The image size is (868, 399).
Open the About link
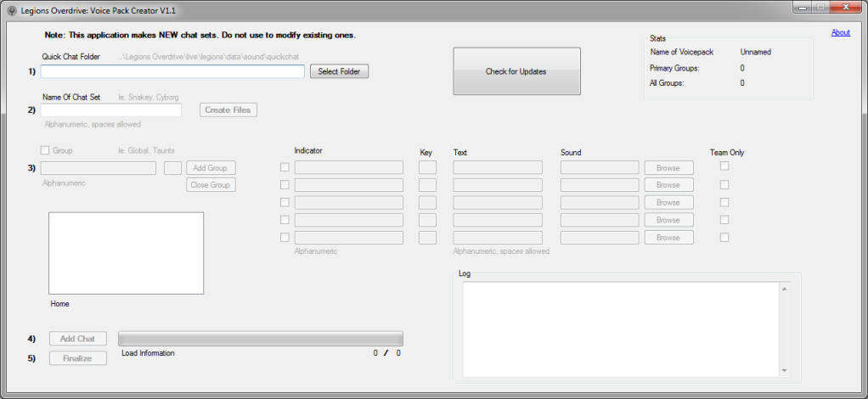click(x=840, y=32)
